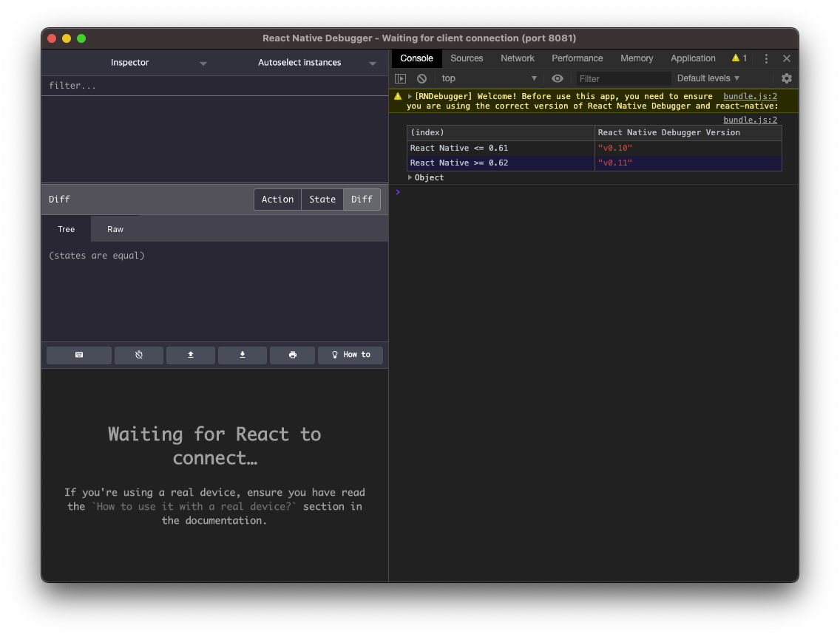Switch to the Sources tab
Viewport: 840px width, 637px height.
point(467,58)
